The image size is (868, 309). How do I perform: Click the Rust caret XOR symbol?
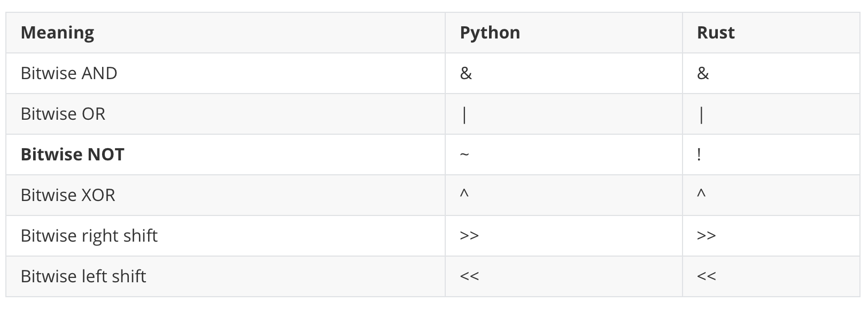point(701,194)
